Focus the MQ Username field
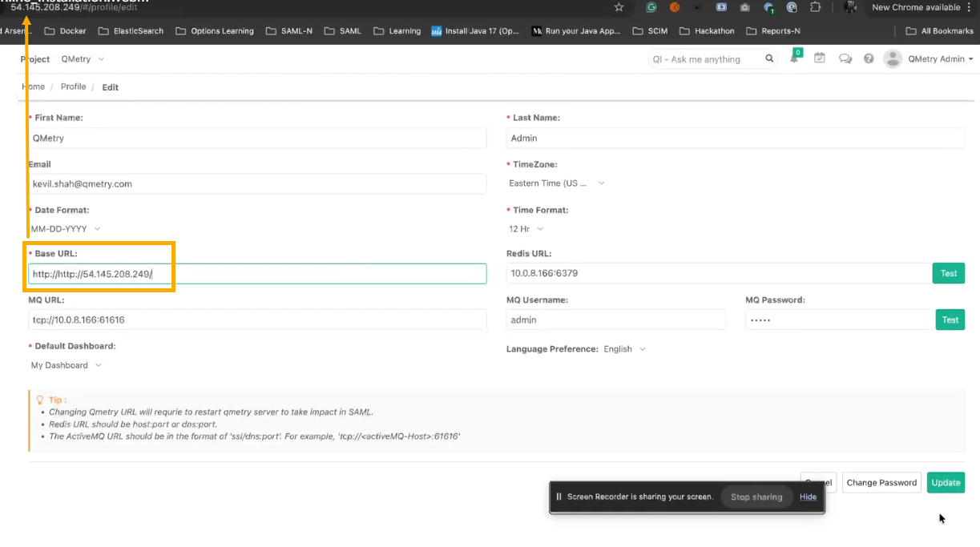This screenshot has height=547, width=980. click(615, 320)
